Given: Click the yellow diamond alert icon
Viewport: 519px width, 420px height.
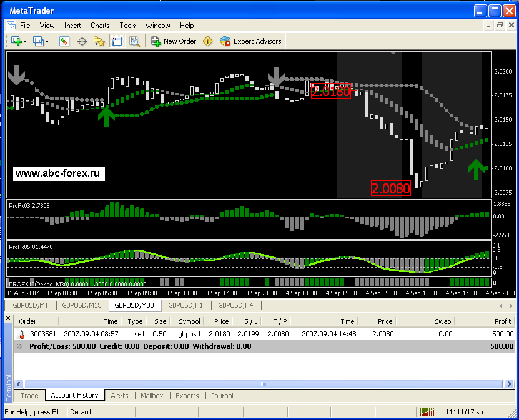Looking at the screenshot, I should click(x=207, y=41).
